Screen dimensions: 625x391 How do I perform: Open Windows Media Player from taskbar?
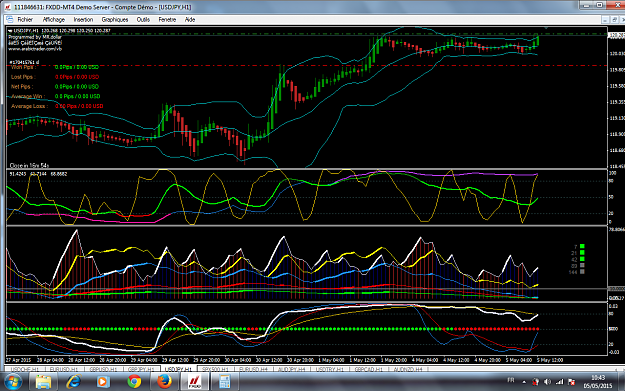coord(103,382)
